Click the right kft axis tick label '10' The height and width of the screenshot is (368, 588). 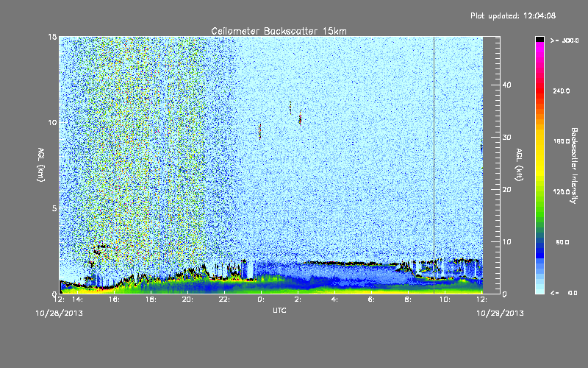506,241
